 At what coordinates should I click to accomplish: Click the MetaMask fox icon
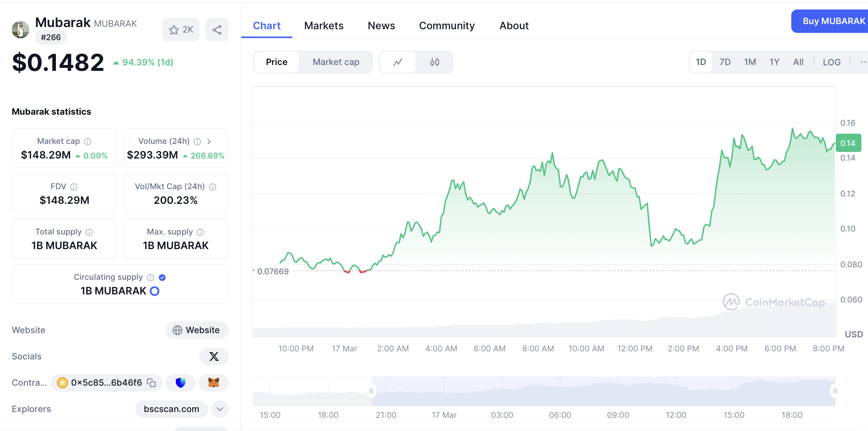pyautogui.click(x=213, y=382)
